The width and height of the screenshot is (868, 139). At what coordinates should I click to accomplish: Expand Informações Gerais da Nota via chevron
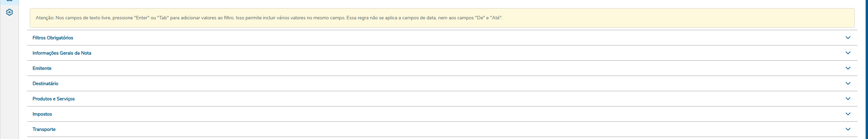click(x=848, y=53)
